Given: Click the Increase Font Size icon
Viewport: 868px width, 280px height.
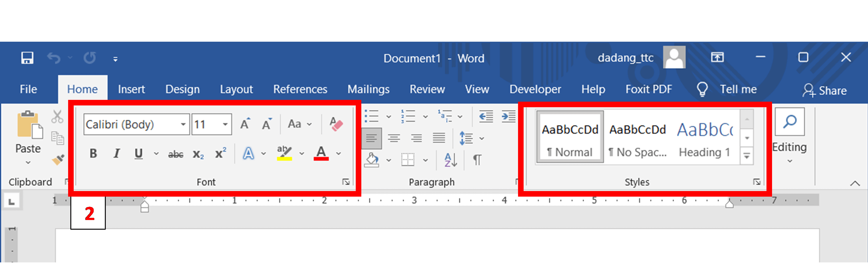Looking at the screenshot, I should [x=245, y=124].
